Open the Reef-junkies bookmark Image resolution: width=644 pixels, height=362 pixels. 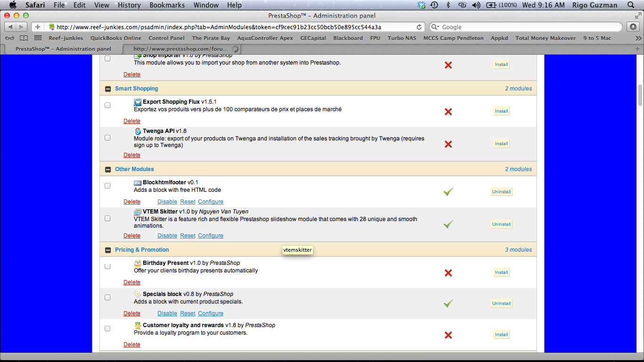(66, 38)
